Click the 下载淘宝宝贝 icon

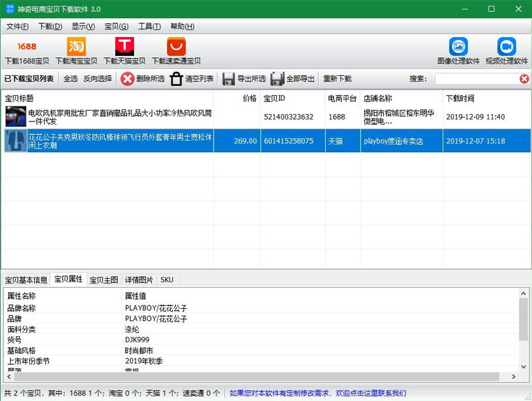pos(76,47)
